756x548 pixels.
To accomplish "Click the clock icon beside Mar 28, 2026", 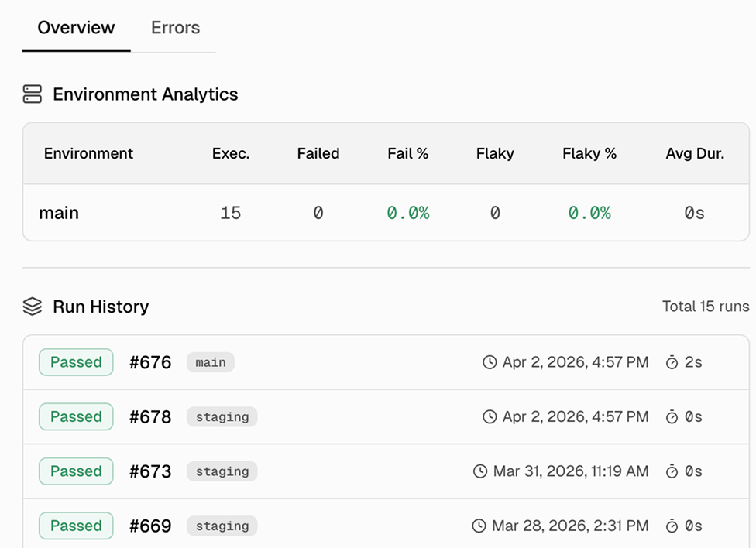I will [x=479, y=526].
